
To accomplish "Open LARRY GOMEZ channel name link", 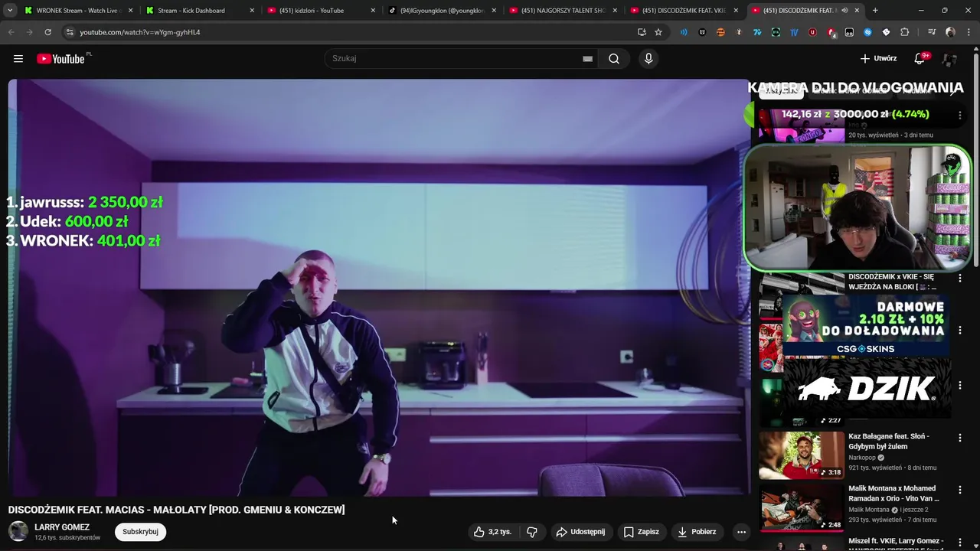I will pyautogui.click(x=62, y=527).
